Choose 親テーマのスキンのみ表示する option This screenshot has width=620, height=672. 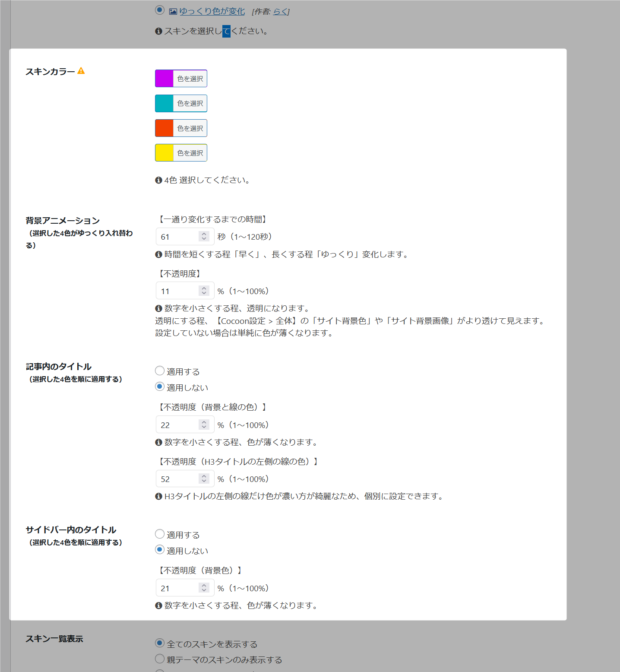click(160, 659)
